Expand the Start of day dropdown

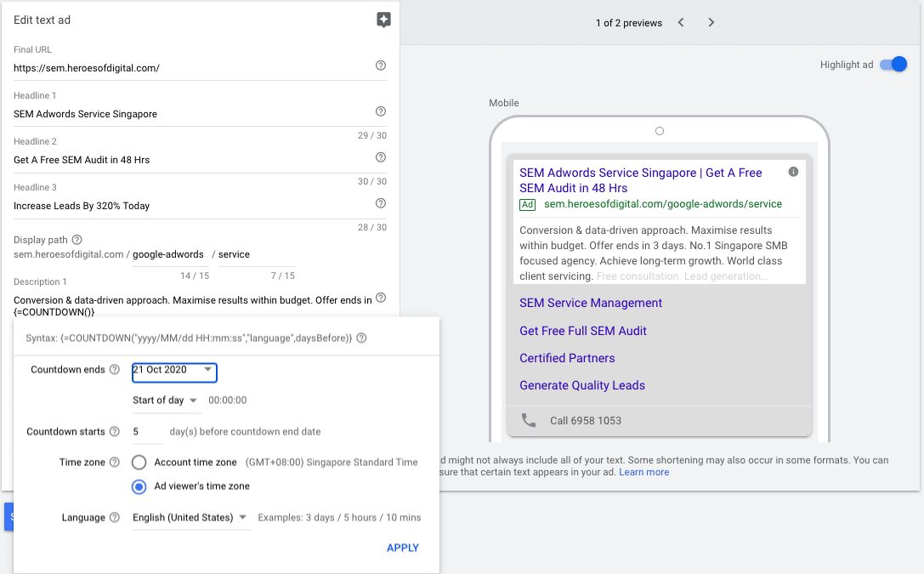pyautogui.click(x=166, y=401)
